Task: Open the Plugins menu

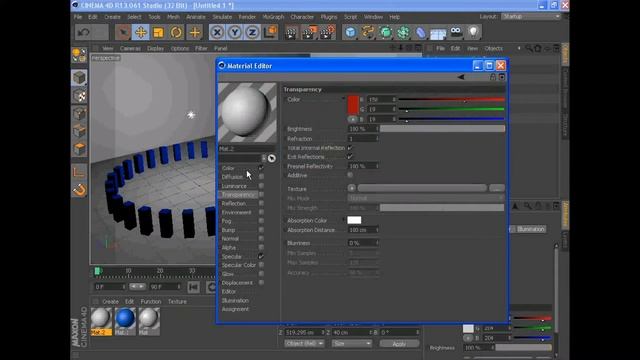Action: tap(329, 17)
